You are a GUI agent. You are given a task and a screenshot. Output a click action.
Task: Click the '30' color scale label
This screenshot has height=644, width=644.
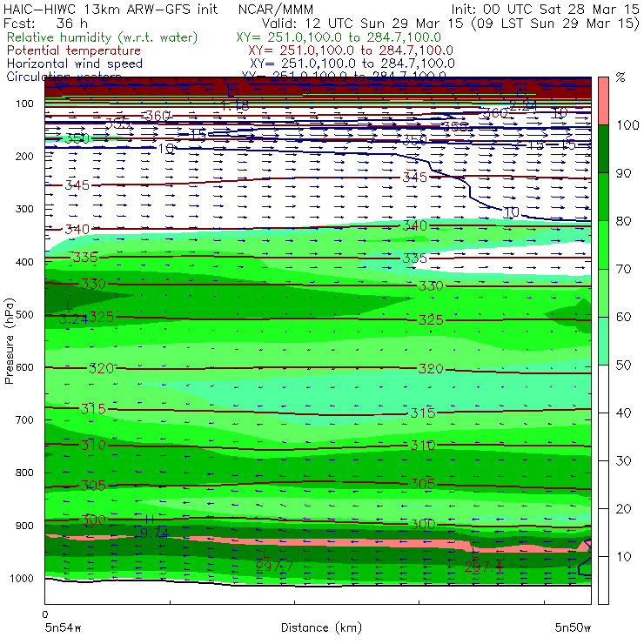[x=623, y=461]
